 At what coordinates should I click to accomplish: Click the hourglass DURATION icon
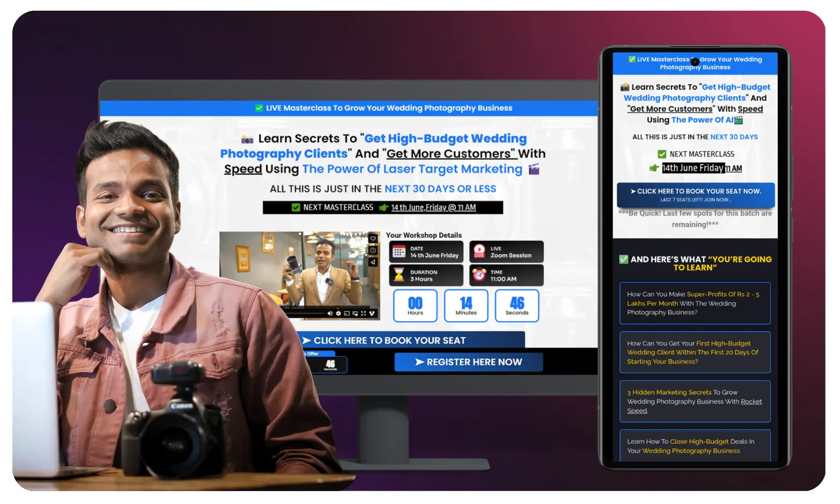coord(399,275)
